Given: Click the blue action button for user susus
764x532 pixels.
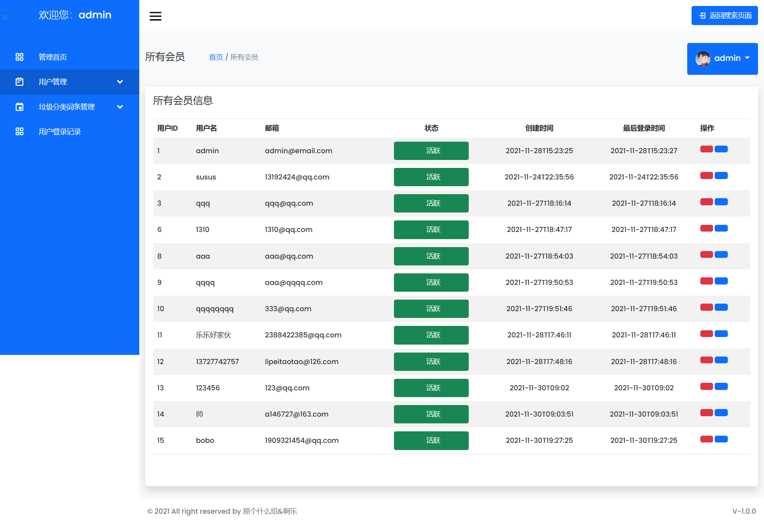Looking at the screenshot, I should (721, 175).
